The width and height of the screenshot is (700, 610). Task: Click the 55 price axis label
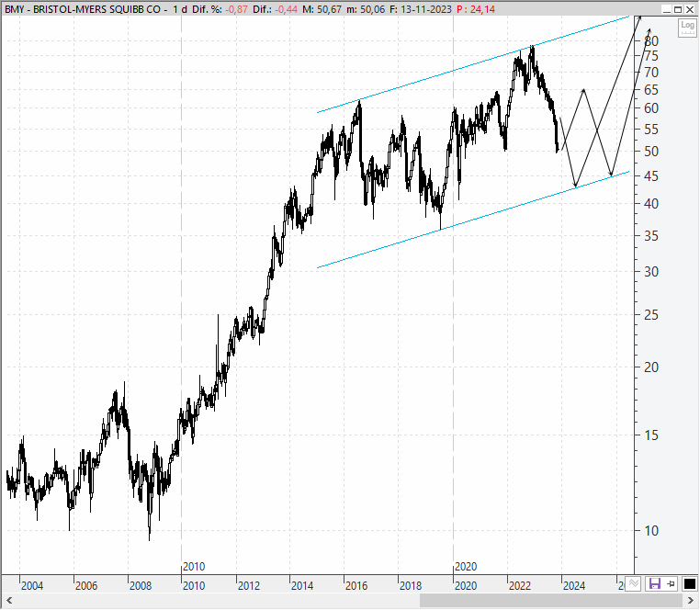coord(651,130)
